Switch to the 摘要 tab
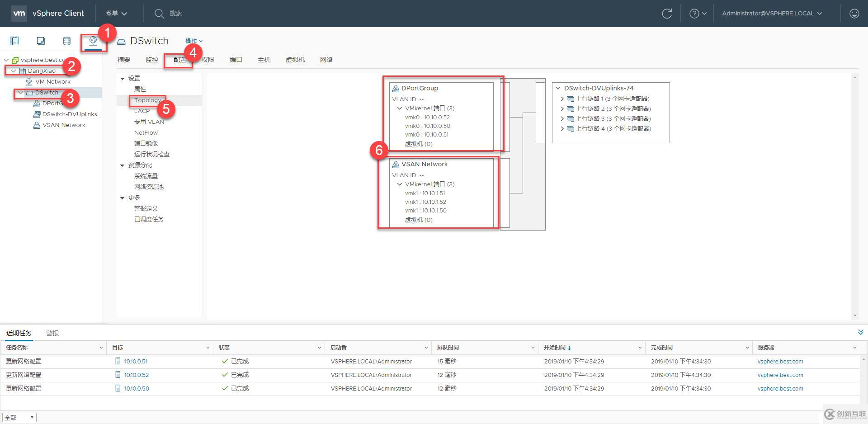Viewport: 868px width, 424px height. click(x=124, y=60)
